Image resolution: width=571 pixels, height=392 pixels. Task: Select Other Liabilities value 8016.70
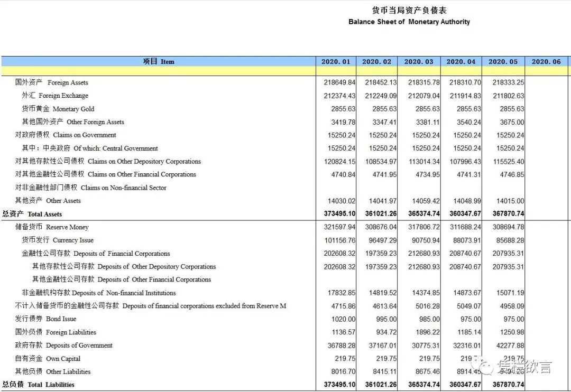(344, 371)
